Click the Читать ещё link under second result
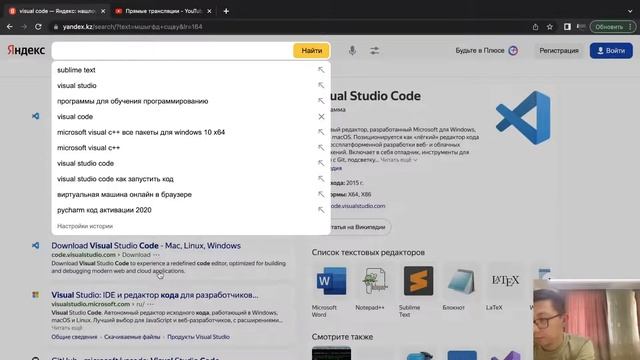This screenshot has height=360, width=640. [x=67, y=328]
